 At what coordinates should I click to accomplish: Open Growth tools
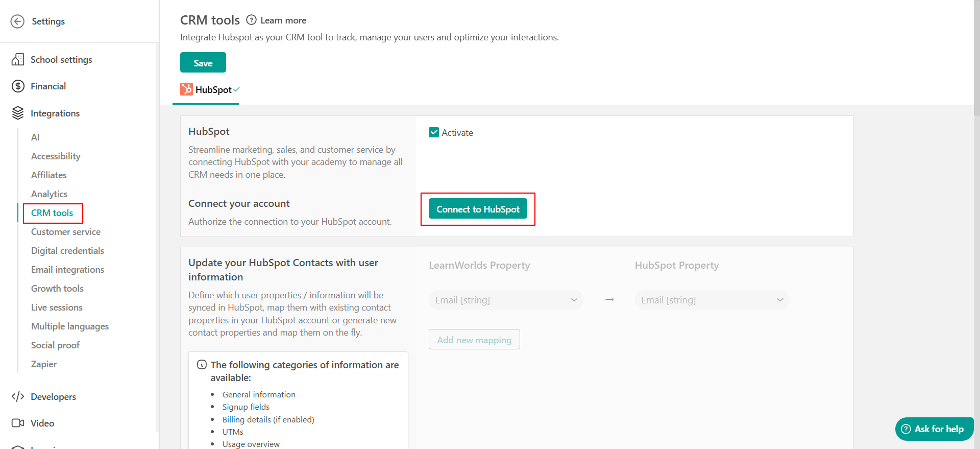pos(57,288)
